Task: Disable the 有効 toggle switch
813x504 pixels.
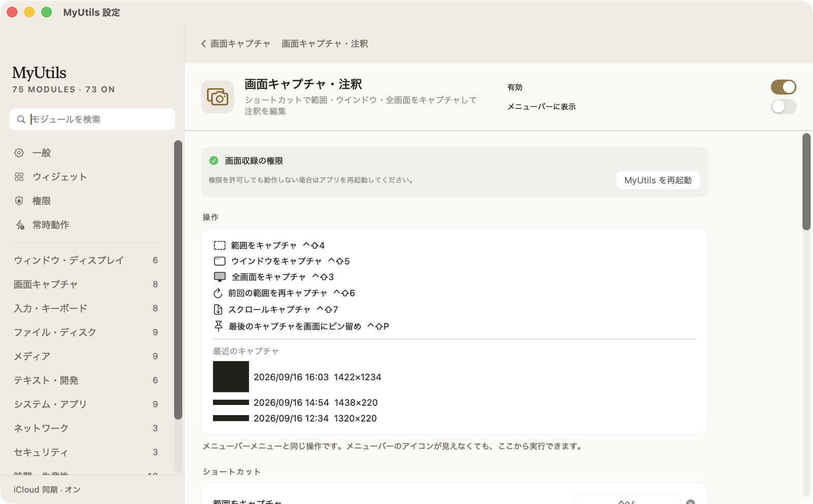Action: pos(783,87)
